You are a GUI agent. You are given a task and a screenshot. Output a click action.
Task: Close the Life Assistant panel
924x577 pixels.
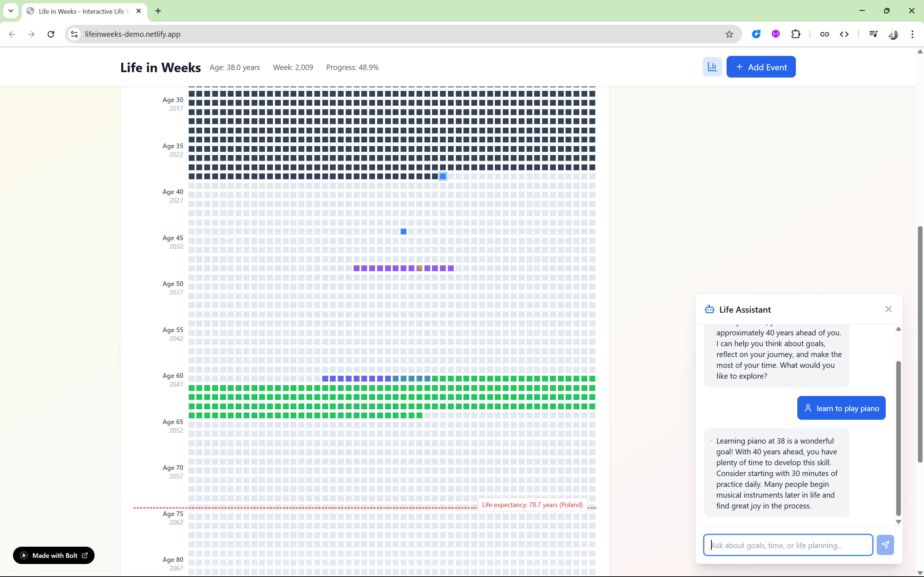tap(888, 309)
